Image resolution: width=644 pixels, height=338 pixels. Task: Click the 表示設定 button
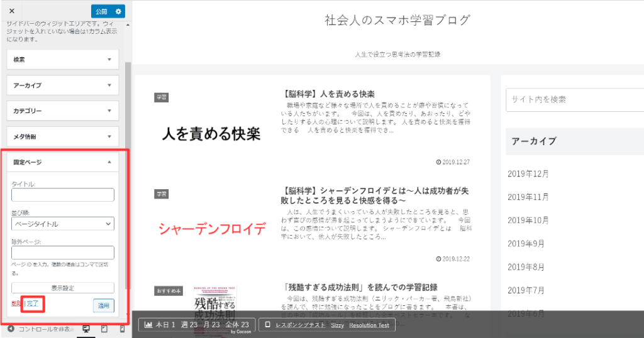[x=62, y=288]
